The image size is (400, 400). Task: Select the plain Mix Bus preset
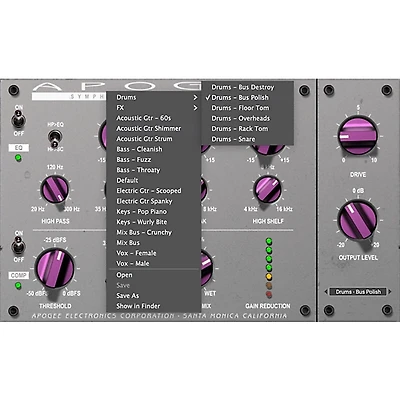click(154, 242)
